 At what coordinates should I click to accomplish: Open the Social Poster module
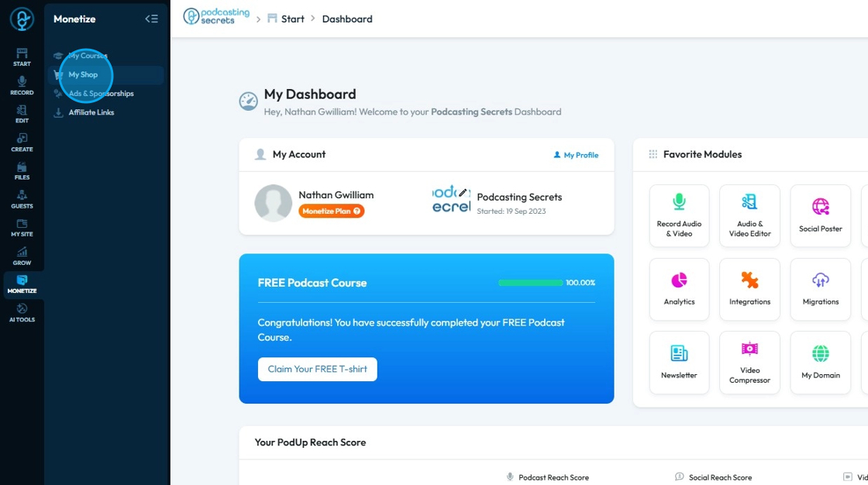[x=821, y=216]
